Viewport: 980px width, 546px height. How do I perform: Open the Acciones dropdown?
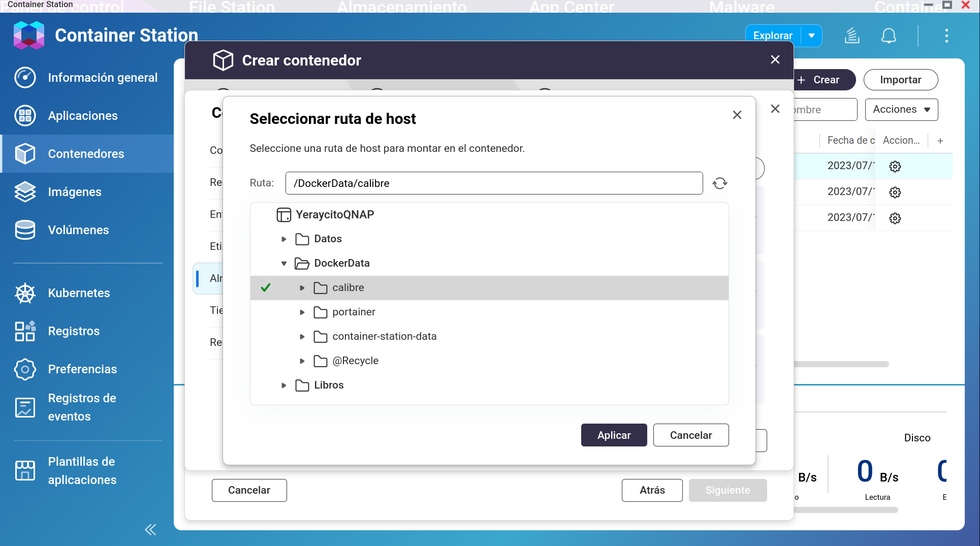(901, 110)
